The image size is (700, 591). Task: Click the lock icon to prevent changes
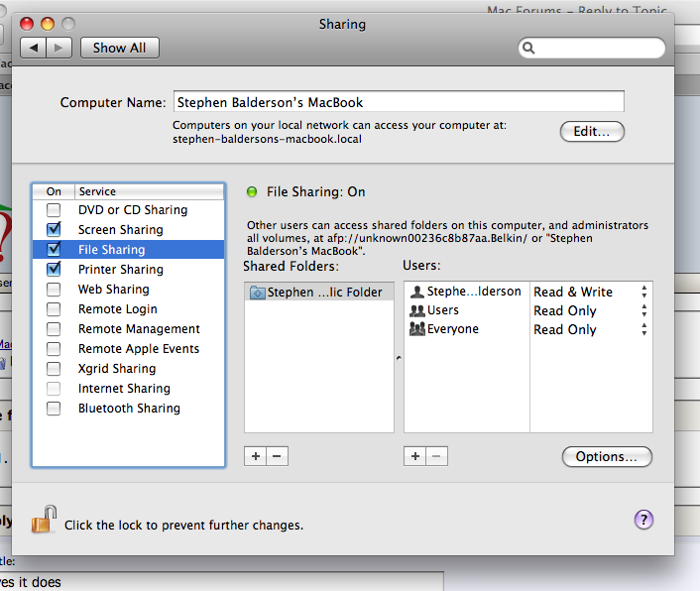(x=44, y=520)
